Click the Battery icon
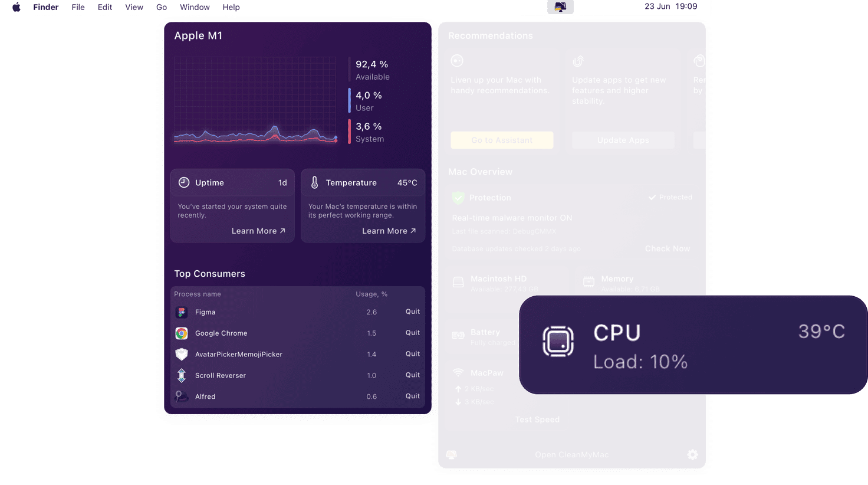 coord(458,335)
